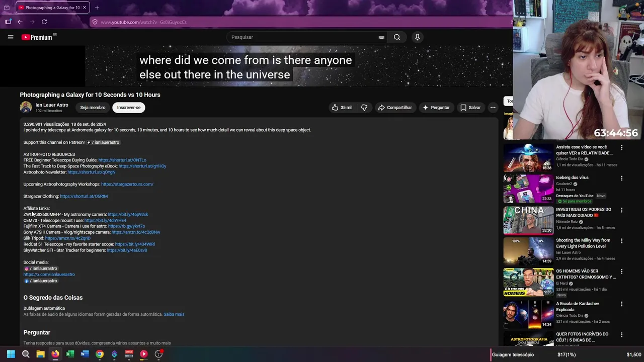Viewport: 644px width, 362px height.
Task: Open a new browser tab
Action: tap(97, 8)
